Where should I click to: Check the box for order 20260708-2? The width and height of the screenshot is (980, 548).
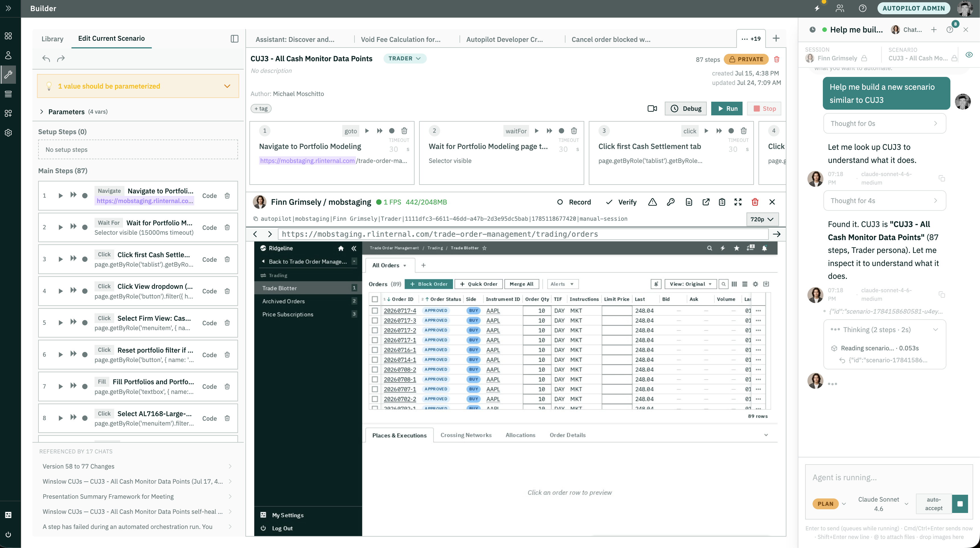(x=375, y=369)
